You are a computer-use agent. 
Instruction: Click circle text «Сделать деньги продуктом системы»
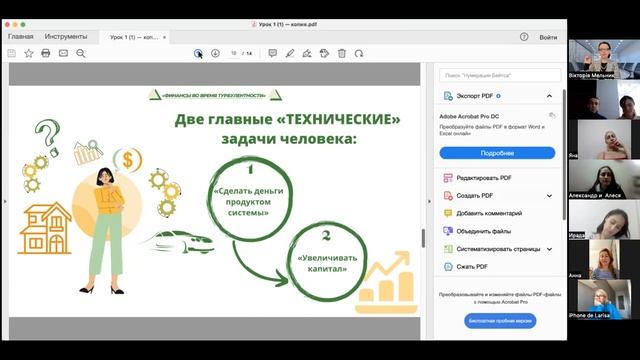click(x=248, y=202)
